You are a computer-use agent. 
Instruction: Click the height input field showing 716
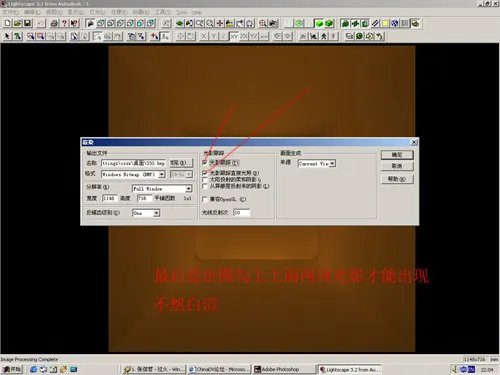[144, 198]
